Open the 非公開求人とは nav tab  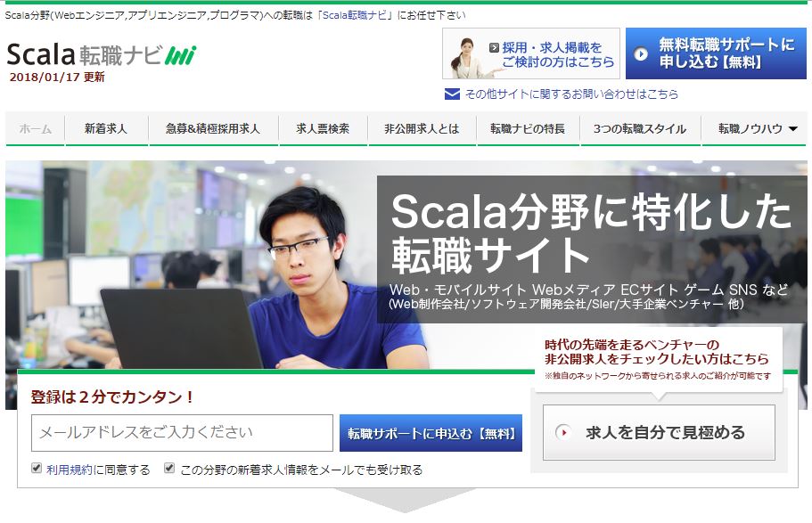pos(422,129)
